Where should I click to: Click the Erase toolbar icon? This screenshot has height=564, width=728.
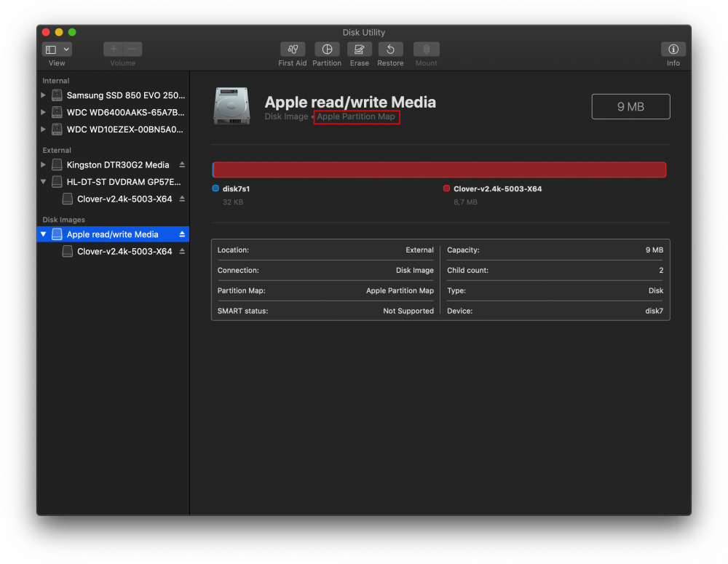pos(360,49)
